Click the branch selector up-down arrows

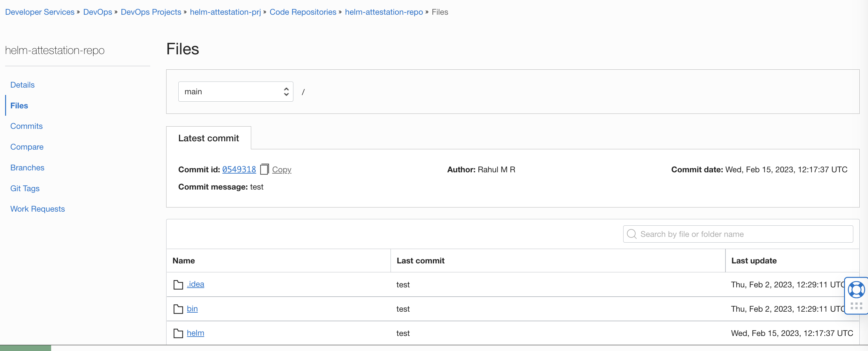click(286, 92)
